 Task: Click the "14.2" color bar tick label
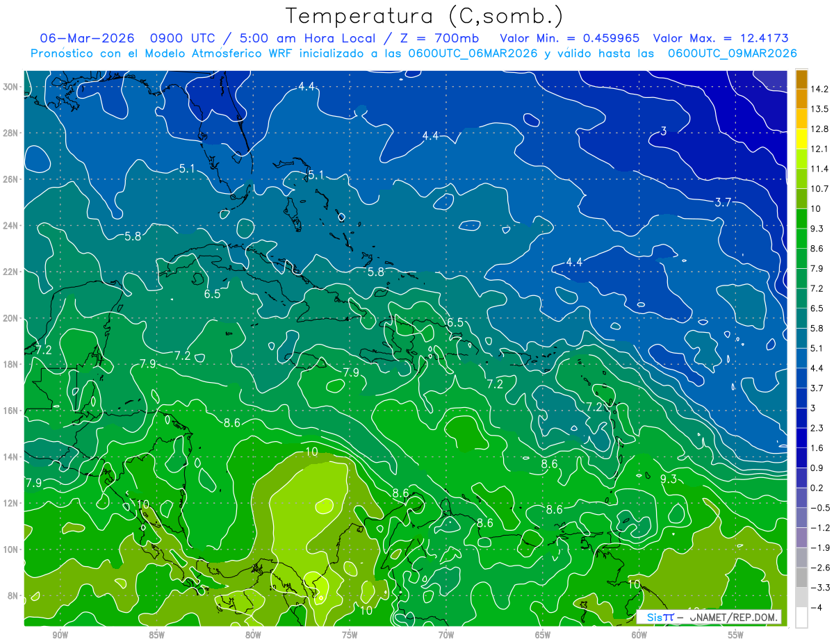click(x=819, y=89)
